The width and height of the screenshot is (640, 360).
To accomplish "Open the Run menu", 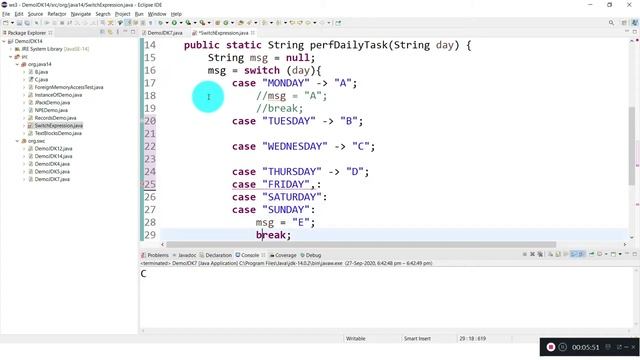I will [139, 14].
